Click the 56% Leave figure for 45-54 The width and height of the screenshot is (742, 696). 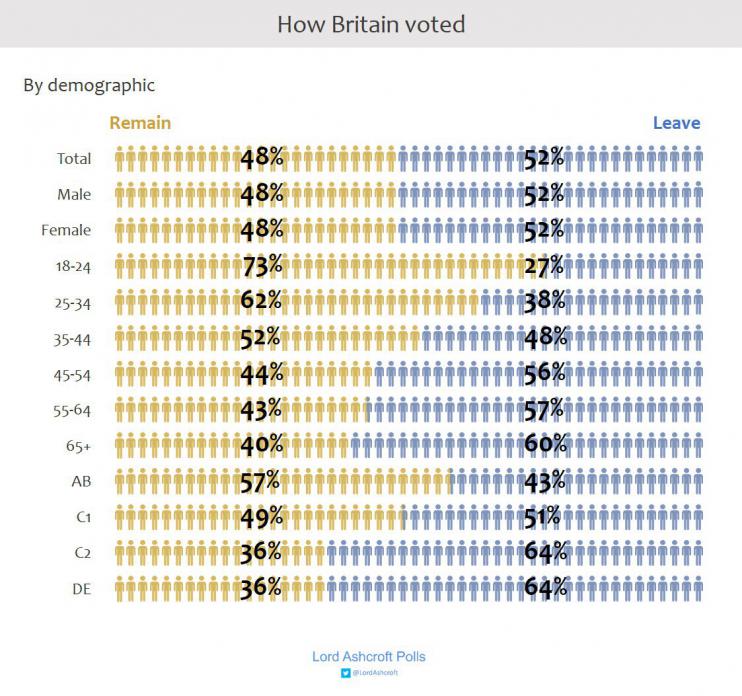pos(545,372)
